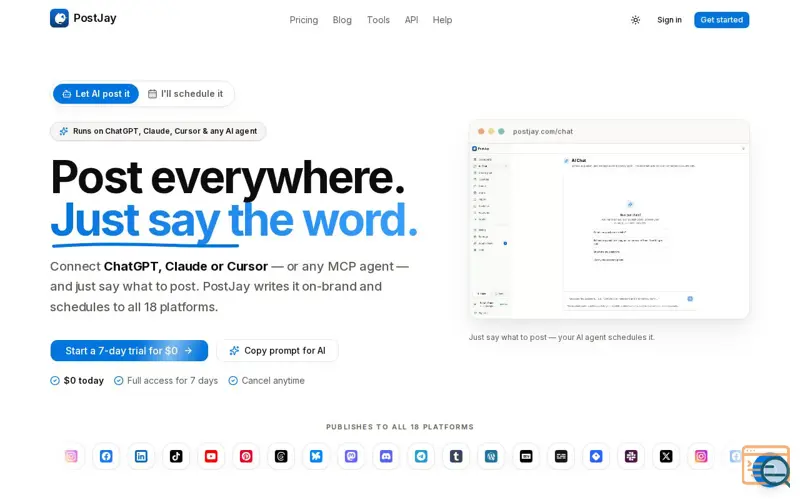Click the WordPress platform icon
The width and height of the screenshot is (800, 500).
coord(491,456)
